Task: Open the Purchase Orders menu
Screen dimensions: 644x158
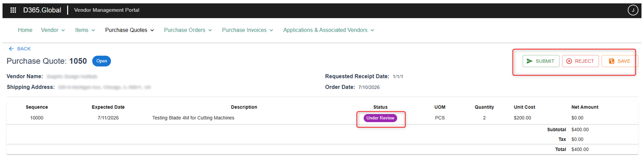Action: coord(188,30)
